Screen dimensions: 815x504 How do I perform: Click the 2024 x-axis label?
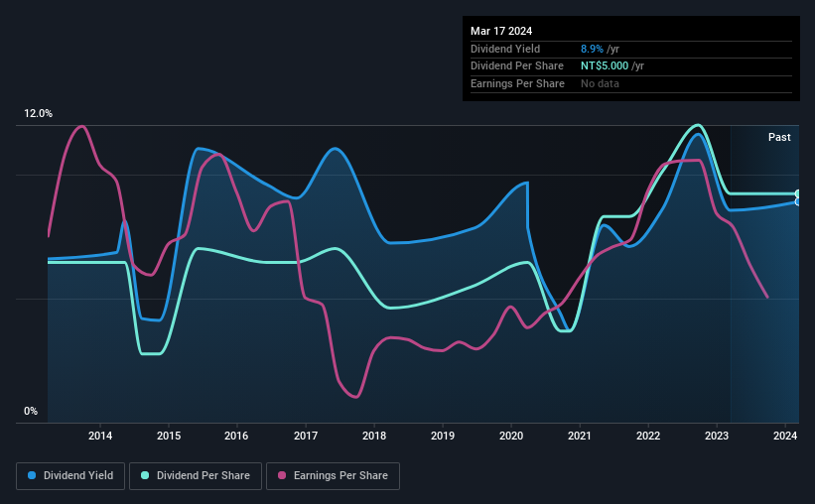point(785,436)
